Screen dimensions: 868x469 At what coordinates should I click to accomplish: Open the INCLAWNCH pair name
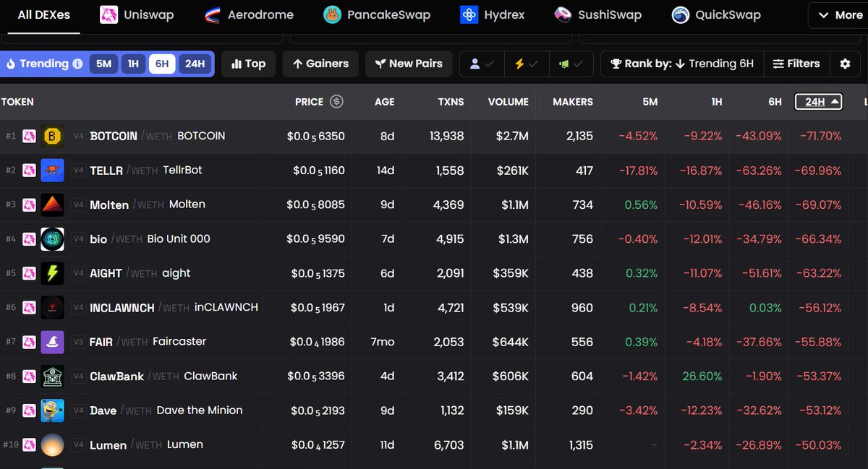click(x=174, y=308)
